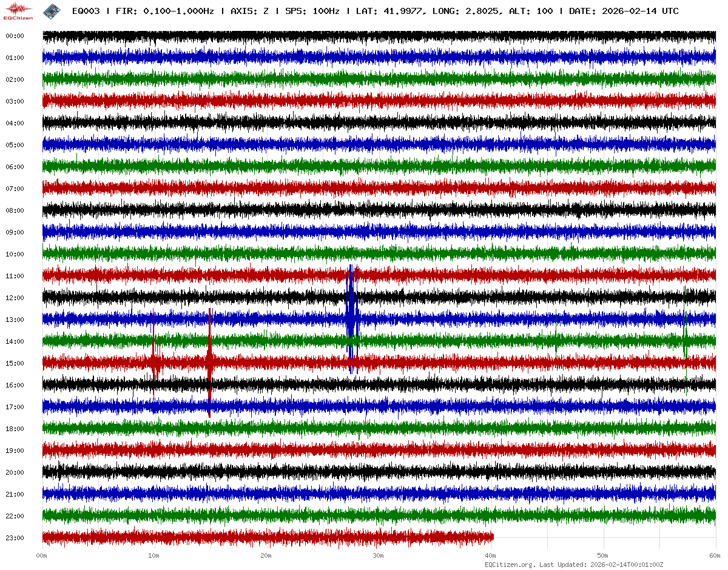Click the EQ003 station name in the header
728x570 pixels.
(87, 11)
